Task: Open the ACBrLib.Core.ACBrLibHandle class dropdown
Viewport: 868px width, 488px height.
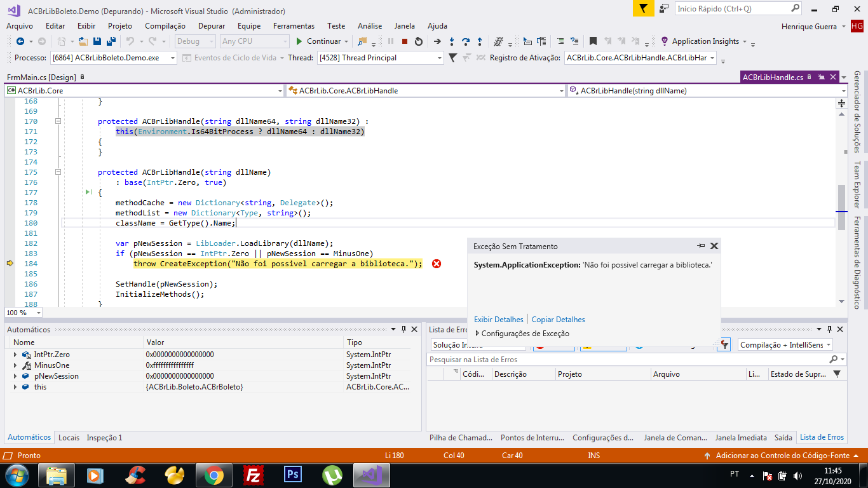Action: [x=561, y=91]
